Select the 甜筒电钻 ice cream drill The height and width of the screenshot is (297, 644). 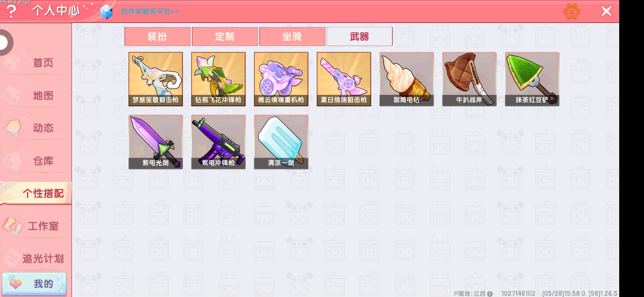(x=407, y=79)
